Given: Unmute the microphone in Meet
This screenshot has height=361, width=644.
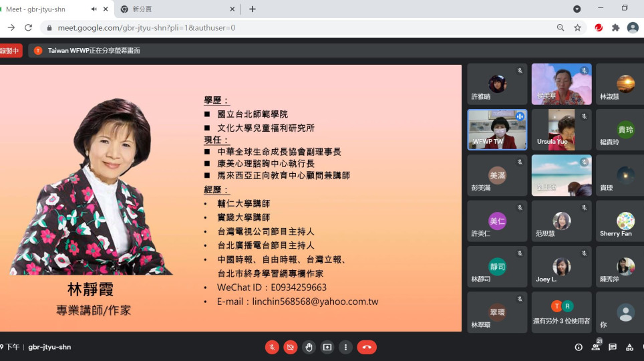Looking at the screenshot, I should [x=272, y=347].
